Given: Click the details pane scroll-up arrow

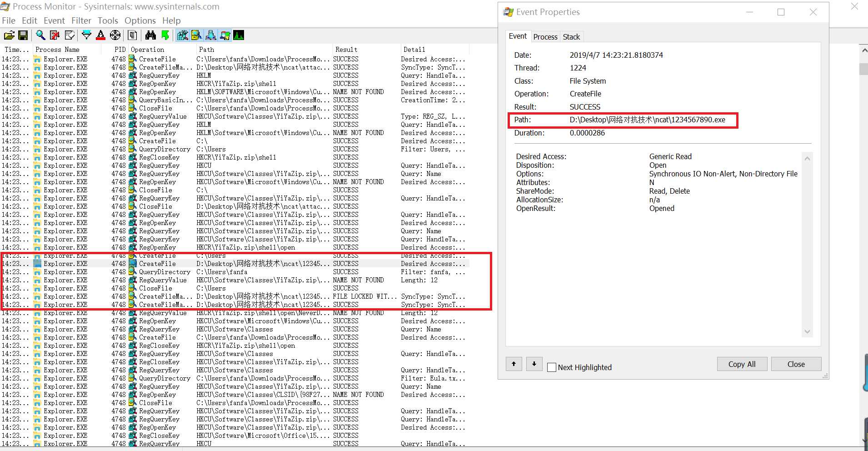Looking at the screenshot, I should 807,158.
